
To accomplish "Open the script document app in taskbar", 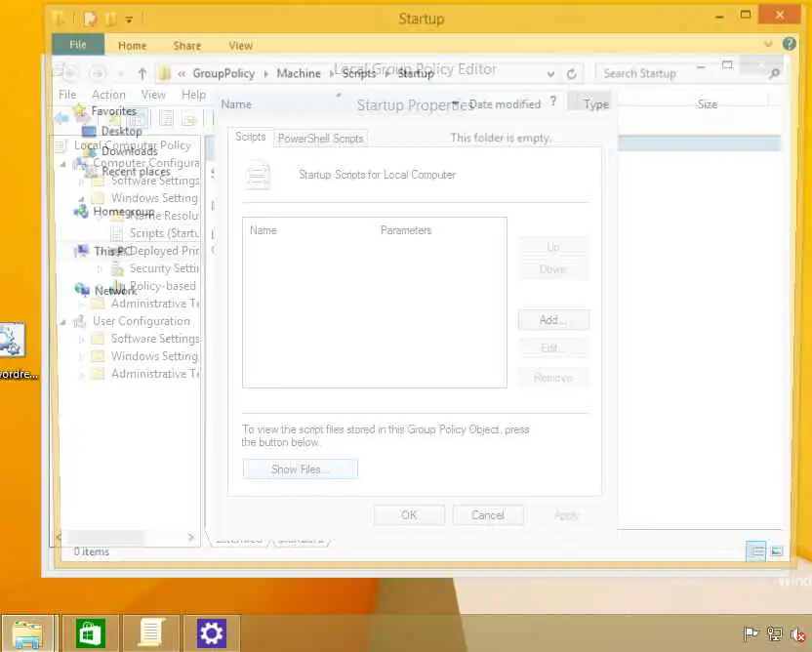I will 151,632.
